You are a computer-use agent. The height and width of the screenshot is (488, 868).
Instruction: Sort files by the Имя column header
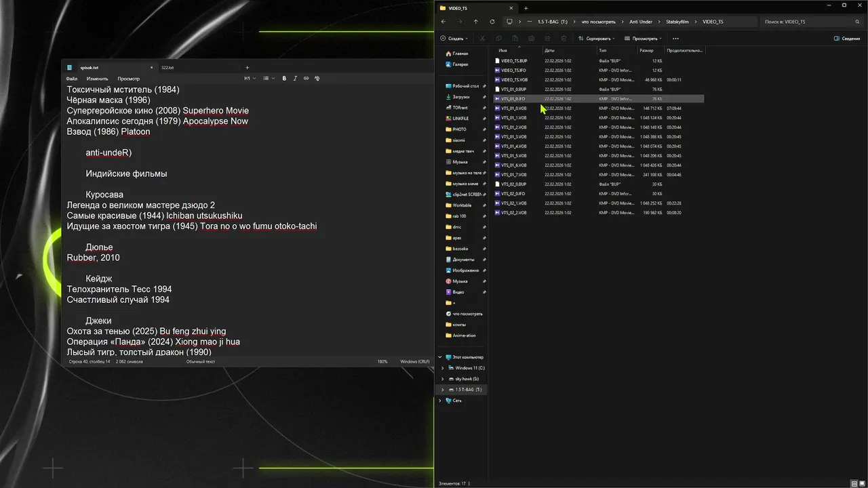(519, 51)
